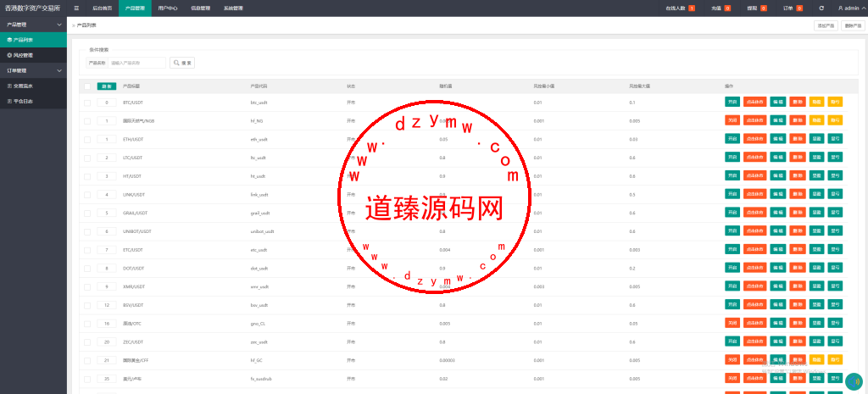Screen dimensions: 868x394
Task: Open 系统管理 top menu
Action: (233, 8)
